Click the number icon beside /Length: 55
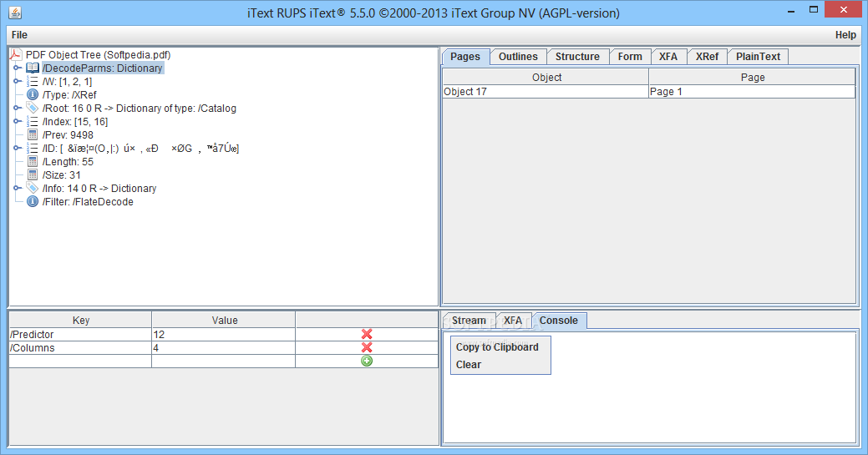This screenshot has width=868, height=455. click(33, 162)
